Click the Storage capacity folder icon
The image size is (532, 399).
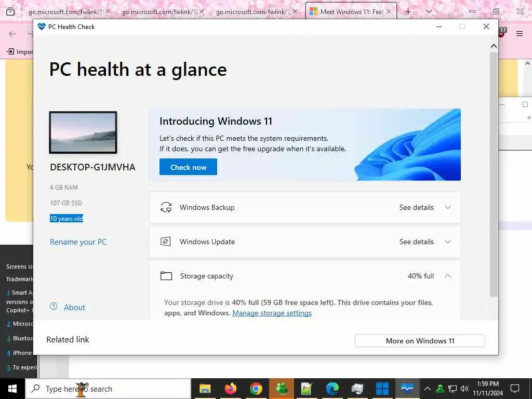[x=166, y=276]
